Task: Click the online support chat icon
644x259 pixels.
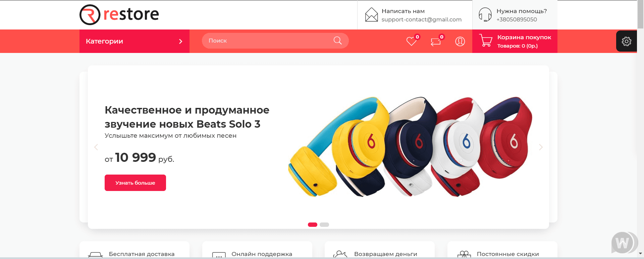Action: (219, 255)
